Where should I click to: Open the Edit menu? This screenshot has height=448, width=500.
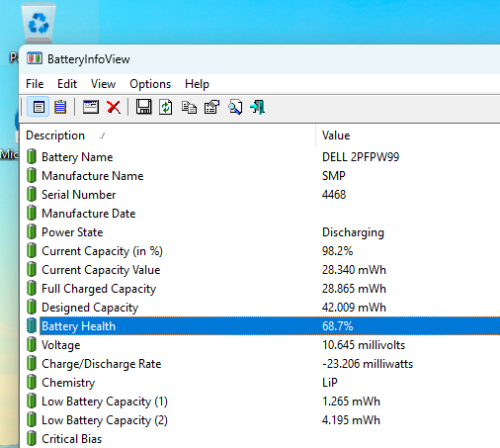(67, 84)
